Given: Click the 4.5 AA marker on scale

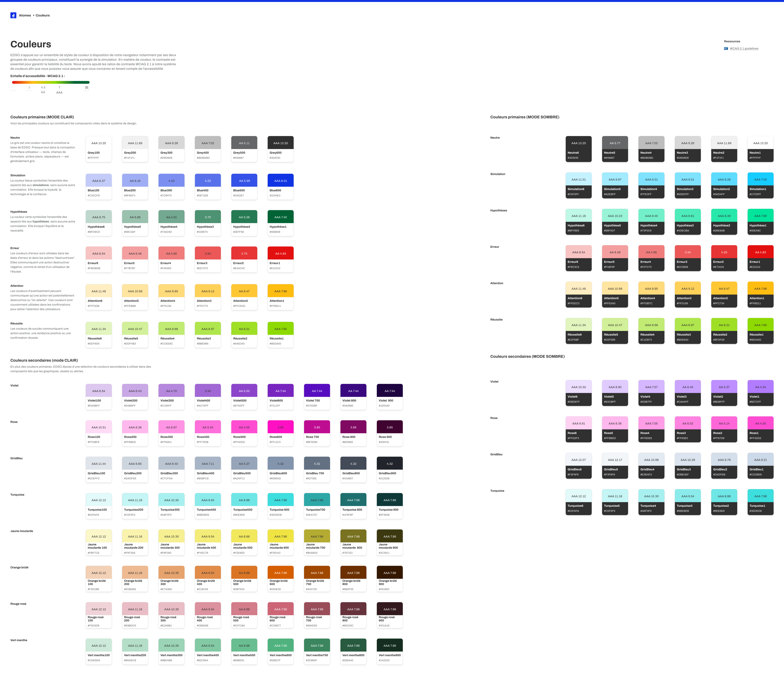Looking at the screenshot, I should [x=43, y=90].
